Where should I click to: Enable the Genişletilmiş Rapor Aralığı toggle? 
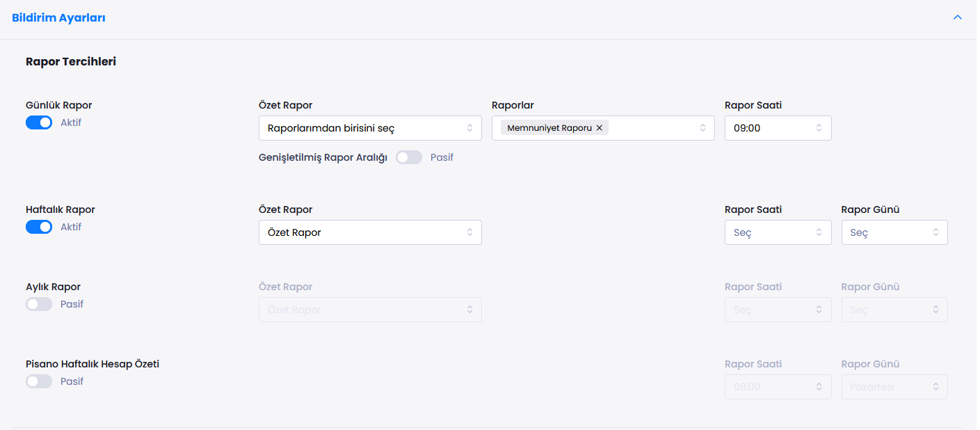(409, 157)
